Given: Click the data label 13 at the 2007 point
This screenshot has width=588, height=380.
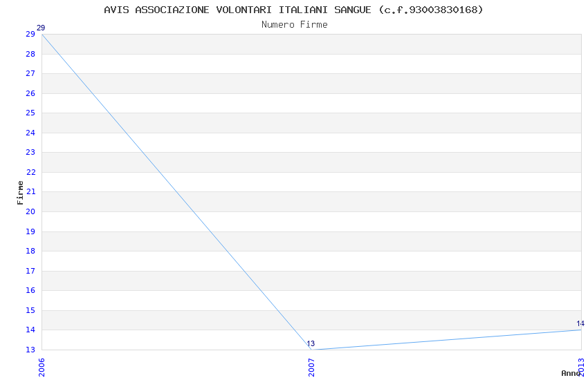Looking at the screenshot, I should [x=311, y=343].
